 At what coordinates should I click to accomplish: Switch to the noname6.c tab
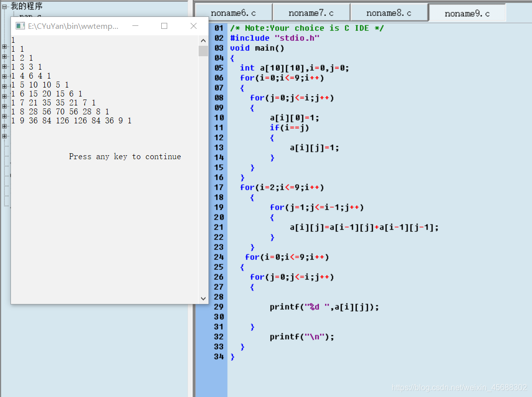(x=233, y=13)
